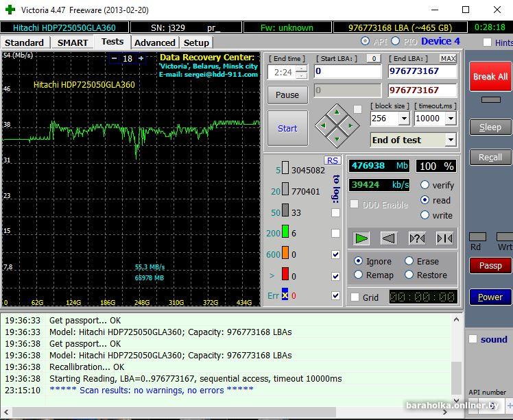
Task: Toggle the Hints checkbox
Action: coord(487,42)
